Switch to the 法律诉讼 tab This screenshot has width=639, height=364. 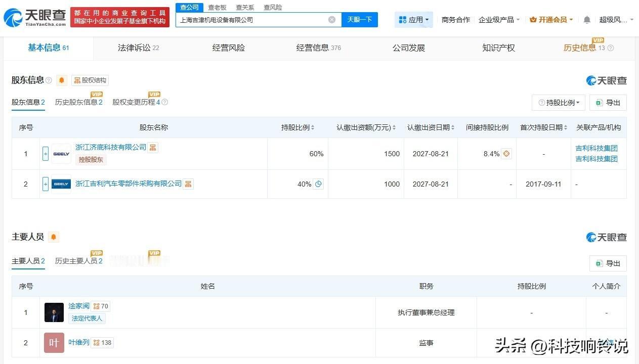tap(133, 48)
